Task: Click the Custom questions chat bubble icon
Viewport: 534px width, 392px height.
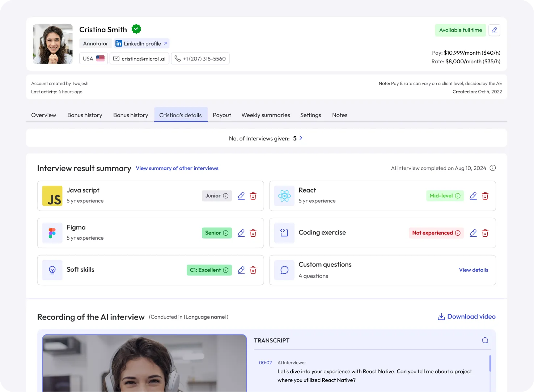Action: tap(284, 270)
